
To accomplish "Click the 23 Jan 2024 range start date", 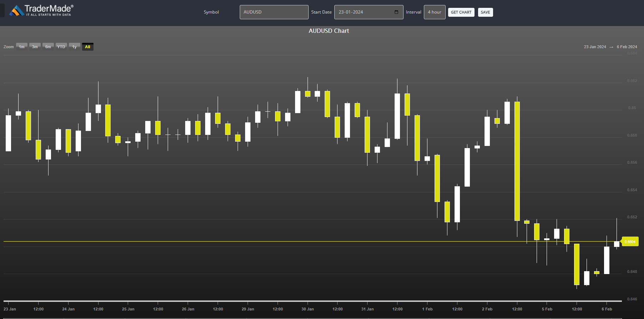I will (x=595, y=47).
